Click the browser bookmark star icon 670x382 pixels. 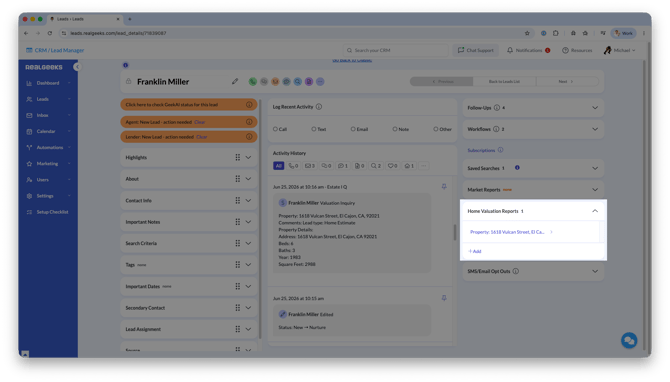coord(527,33)
